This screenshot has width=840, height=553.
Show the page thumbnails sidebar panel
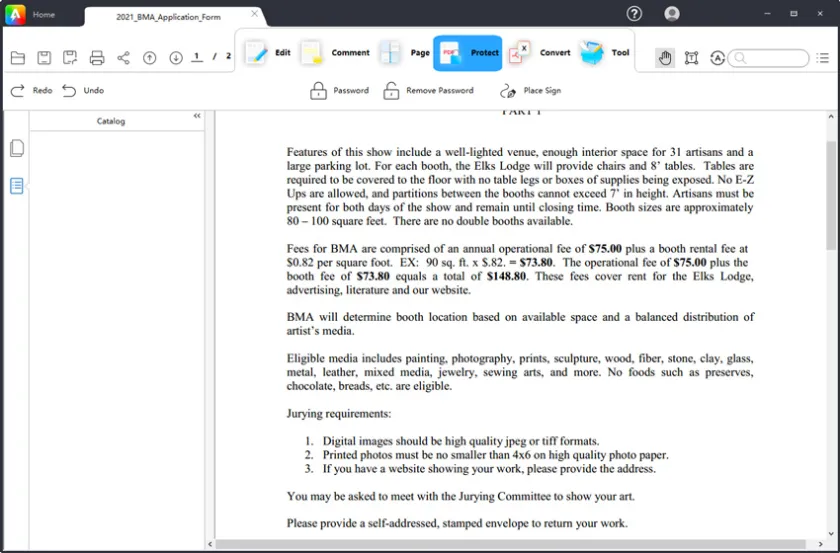point(17,149)
